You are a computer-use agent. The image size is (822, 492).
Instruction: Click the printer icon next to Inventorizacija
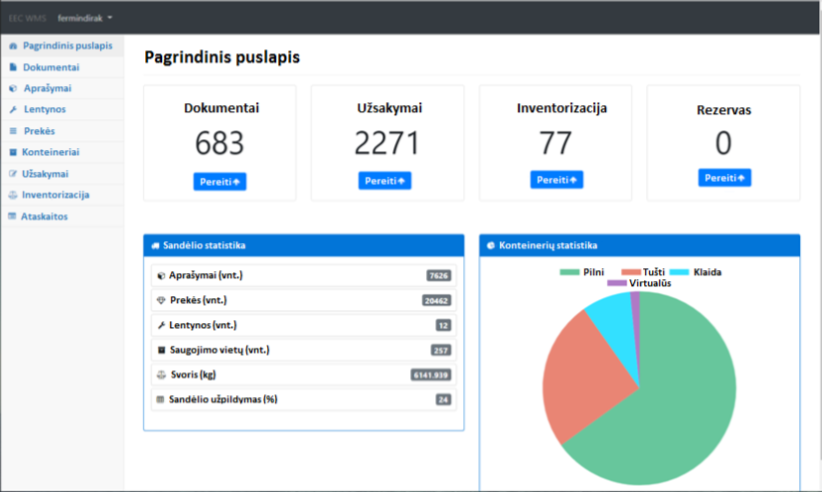[13, 195]
